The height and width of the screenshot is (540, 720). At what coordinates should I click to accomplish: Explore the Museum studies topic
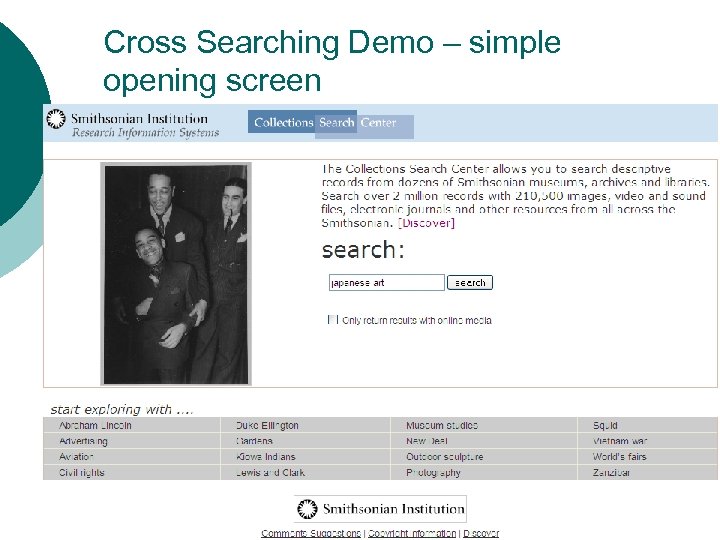[442, 426]
